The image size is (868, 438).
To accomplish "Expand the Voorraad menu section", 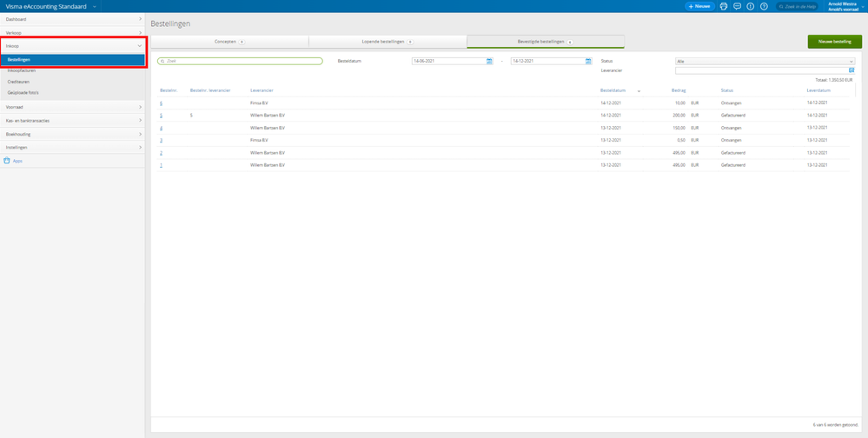I will (x=72, y=107).
